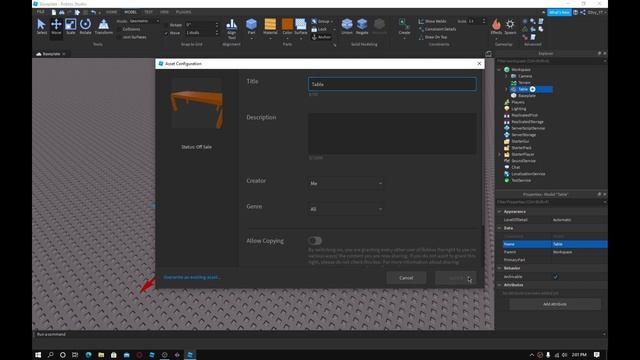Toggle the Anchor tool
This screenshot has width=640, height=360.
click(x=321, y=37)
